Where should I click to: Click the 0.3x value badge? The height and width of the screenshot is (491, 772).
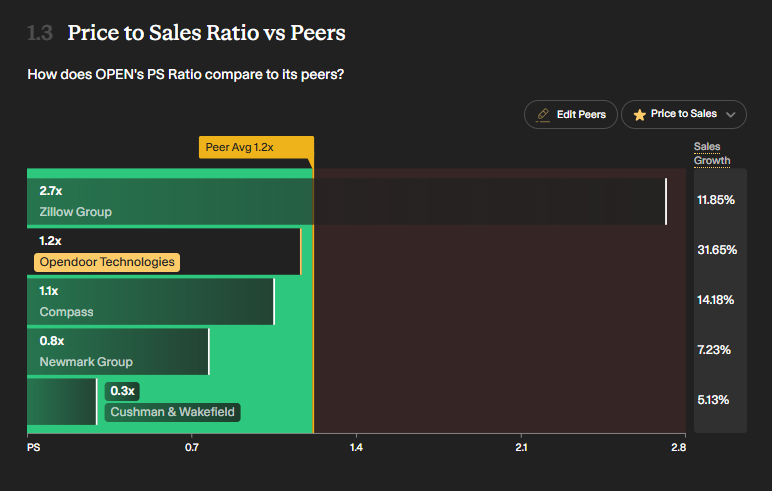coord(122,391)
